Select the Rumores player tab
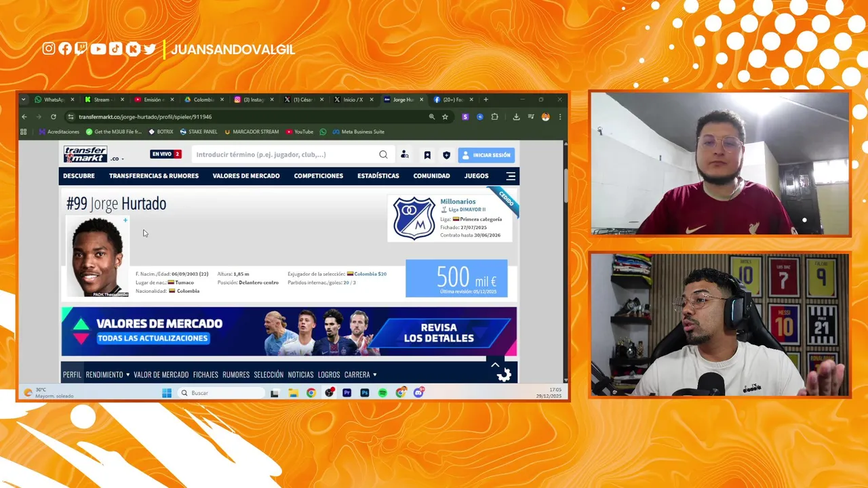Image resolution: width=868 pixels, height=488 pixels. pyautogui.click(x=236, y=375)
